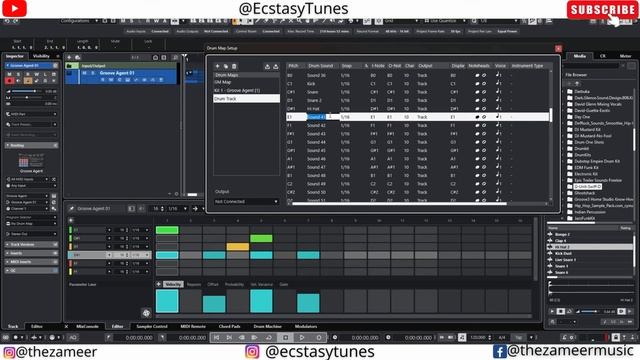Toggle transport cycle loop
640x360 pixels.
269,338
